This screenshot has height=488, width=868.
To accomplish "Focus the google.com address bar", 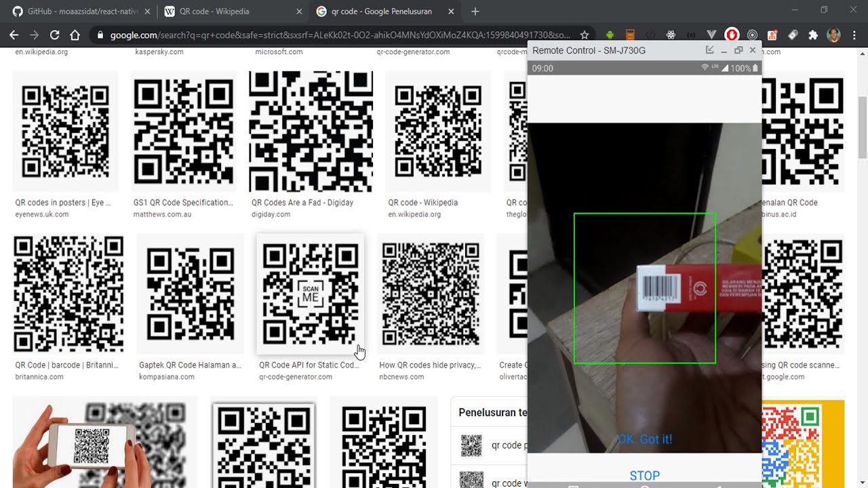I will [339, 35].
